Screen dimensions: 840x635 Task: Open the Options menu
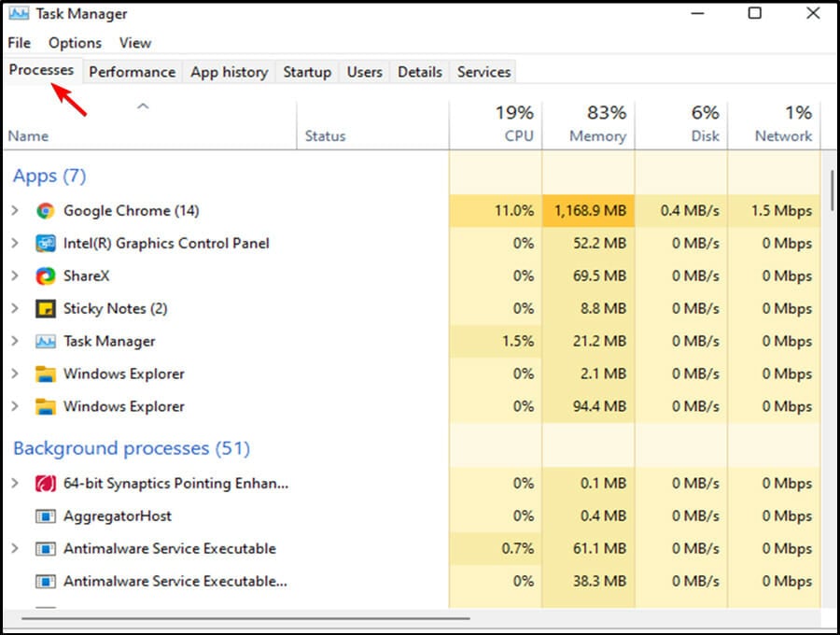[x=75, y=43]
